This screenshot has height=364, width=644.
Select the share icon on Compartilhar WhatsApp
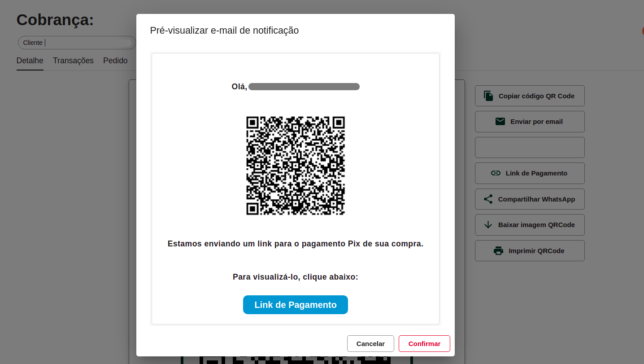click(488, 199)
